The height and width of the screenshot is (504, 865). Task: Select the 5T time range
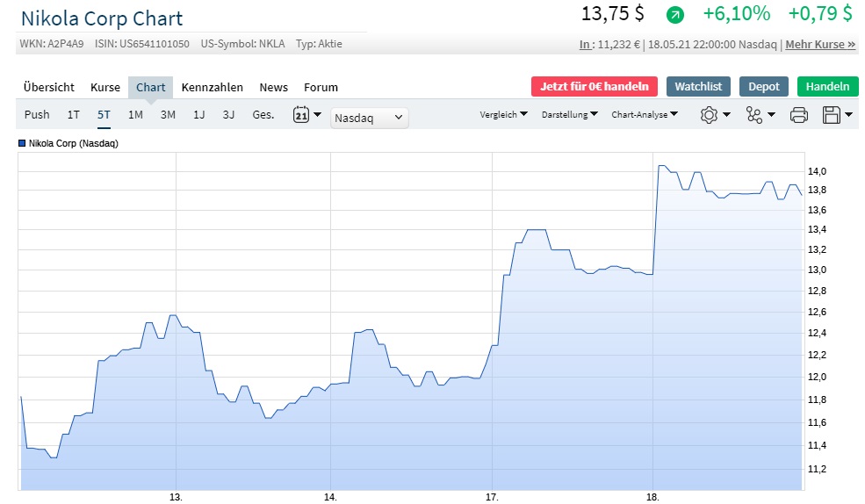point(104,115)
